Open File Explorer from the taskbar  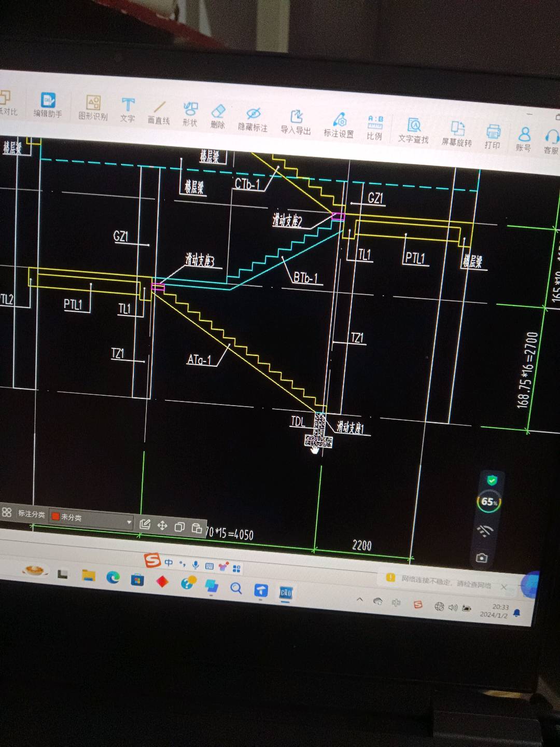click(x=89, y=575)
